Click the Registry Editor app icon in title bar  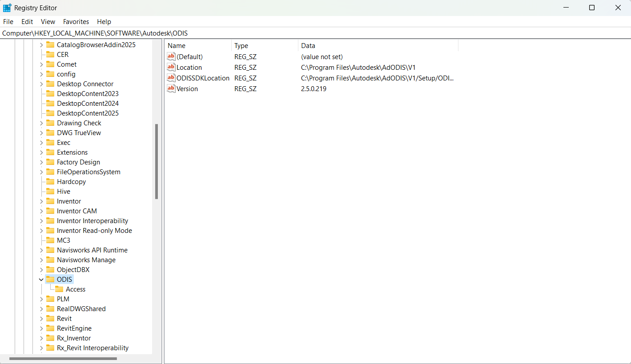pyautogui.click(x=7, y=8)
